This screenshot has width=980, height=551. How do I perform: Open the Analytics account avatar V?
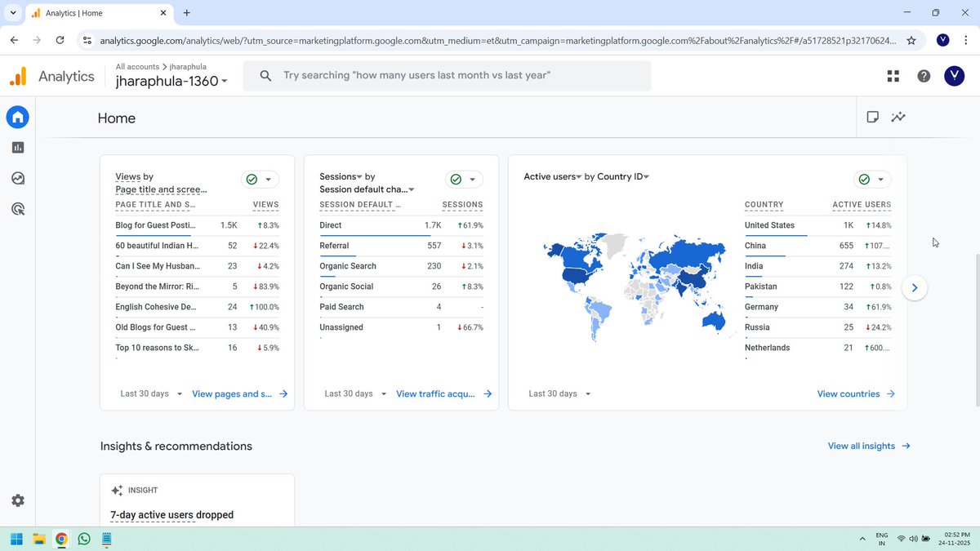pos(954,76)
